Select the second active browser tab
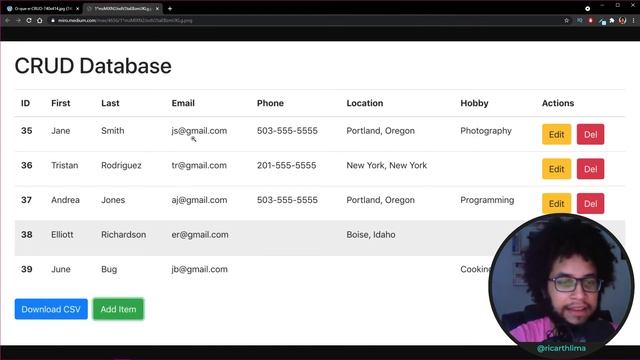 point(122,8)
